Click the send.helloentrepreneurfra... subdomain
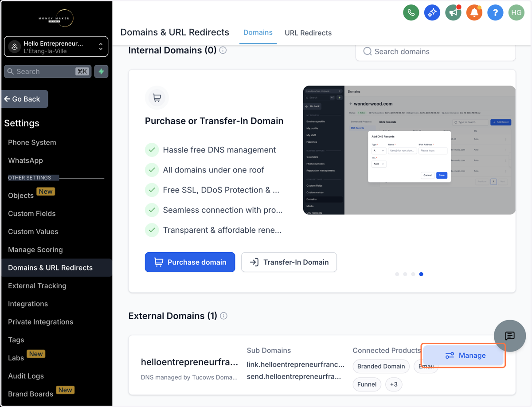Image resolution: width=532 pixels, height=407 pixels. click(294, 376)
